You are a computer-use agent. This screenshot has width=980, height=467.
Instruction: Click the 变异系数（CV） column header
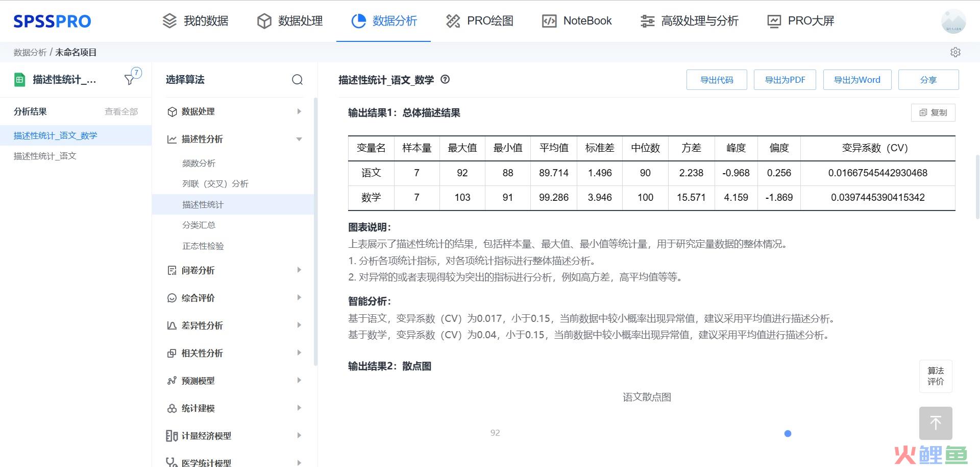point(877,148)
